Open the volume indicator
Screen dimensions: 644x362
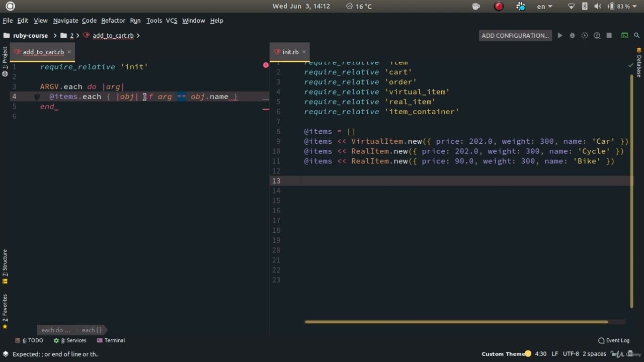pos(598,6)
